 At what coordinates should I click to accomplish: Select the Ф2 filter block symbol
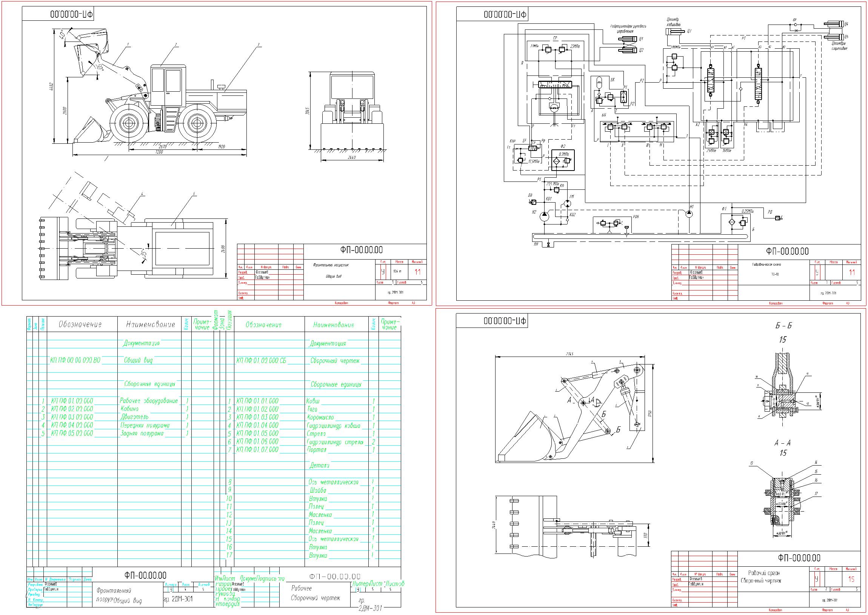pos(563,160)
